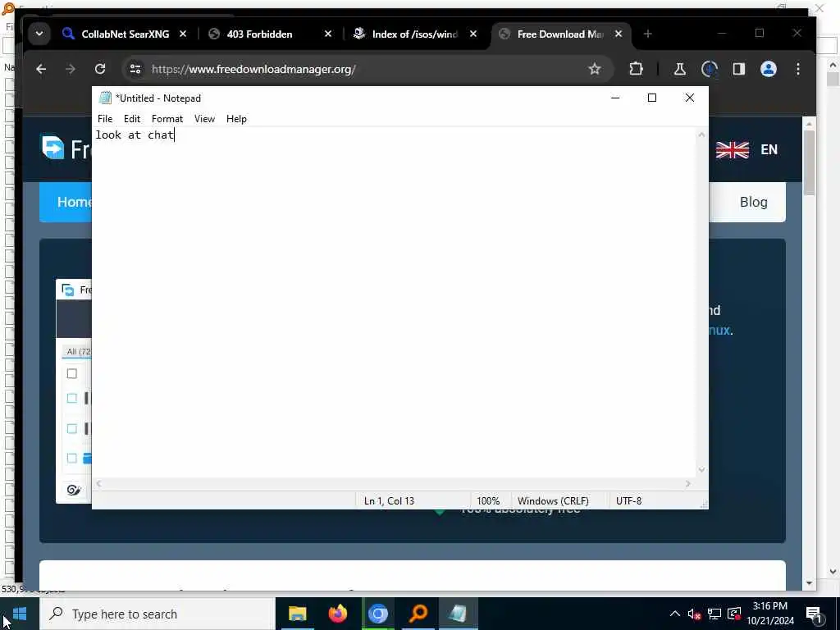This screenshot has height=630, width=840.
Task: Open the Chrome Labs flask icon
Action: point(680,69)
